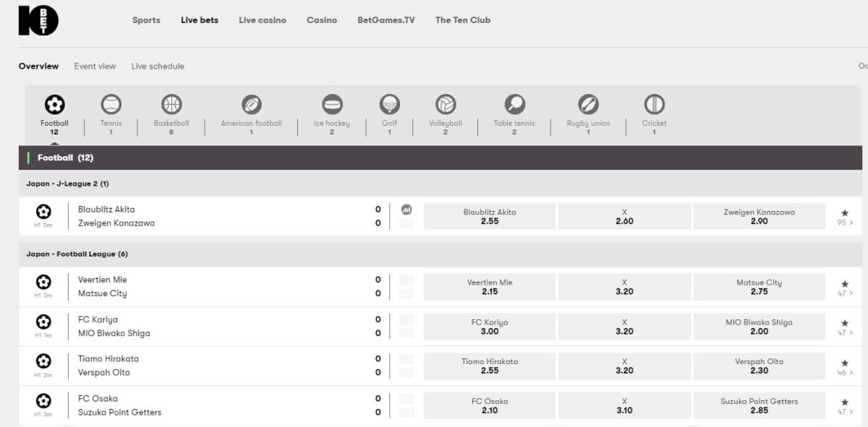
Task: Open the FC Kariya match details
Action: pyautogui.click(x=98, y=319)
